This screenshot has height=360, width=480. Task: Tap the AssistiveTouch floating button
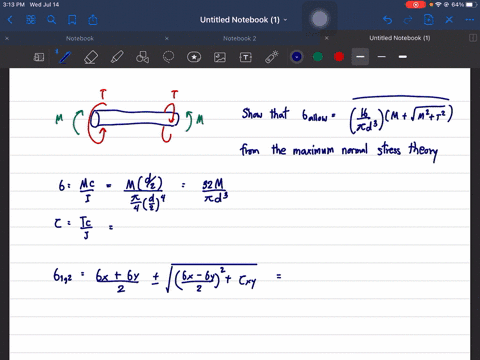click(x=319, y=19)
